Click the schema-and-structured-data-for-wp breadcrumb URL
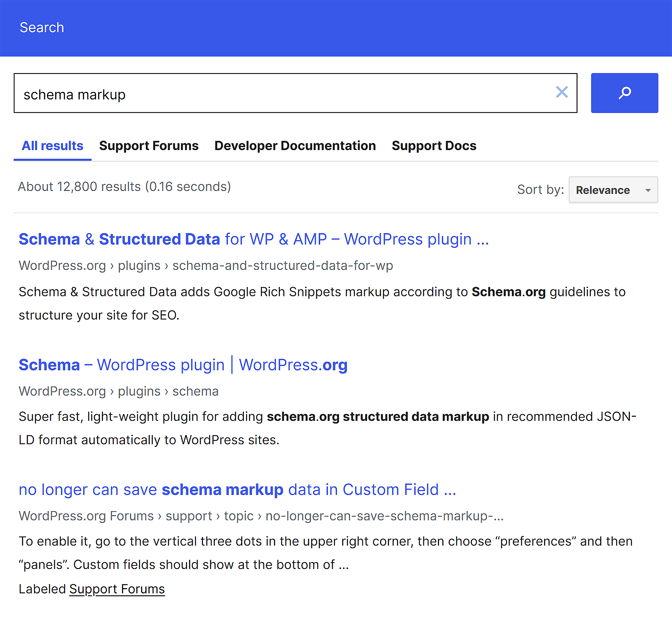The height and width of the screenshot is (619, 672). click(x=282, y=265)
